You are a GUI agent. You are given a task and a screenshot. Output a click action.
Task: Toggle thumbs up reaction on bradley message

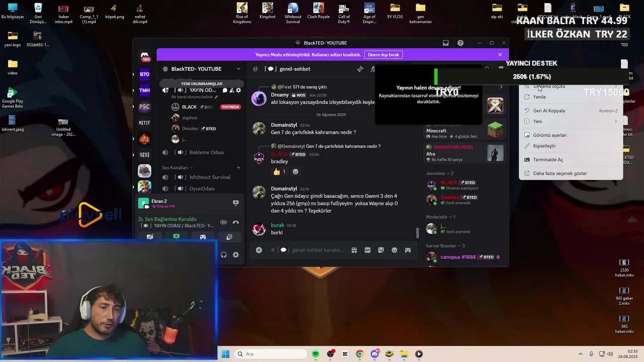click(x=280, y=172)
